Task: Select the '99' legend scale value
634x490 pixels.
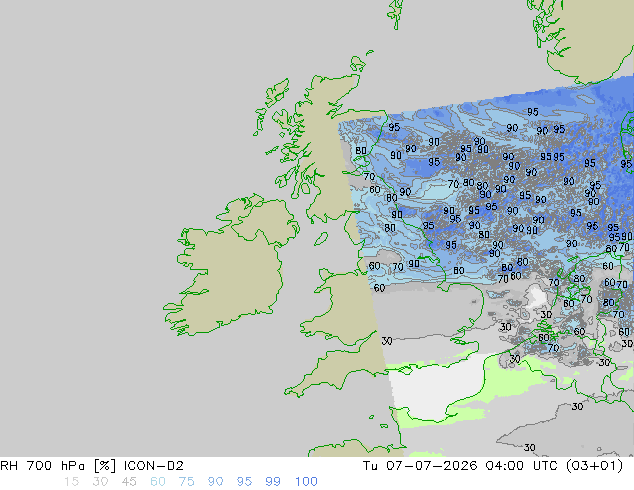Action: pyautogui.click(x=273, y=482)
